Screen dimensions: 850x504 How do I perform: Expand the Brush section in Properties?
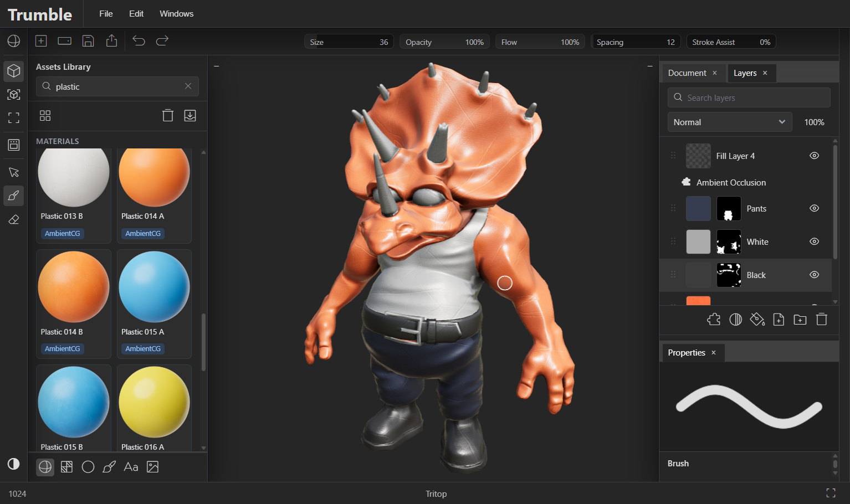[x=678, y=464]
